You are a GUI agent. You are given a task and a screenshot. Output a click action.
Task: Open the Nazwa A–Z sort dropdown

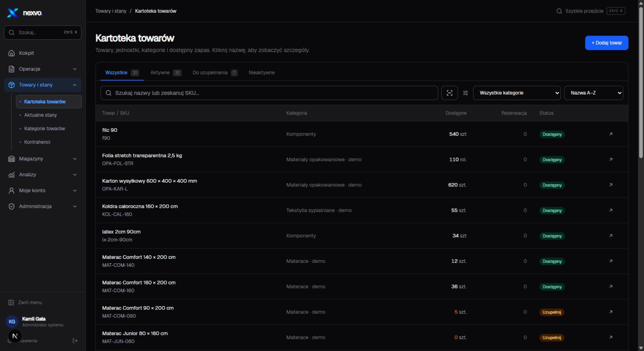(x=593, y=93)
